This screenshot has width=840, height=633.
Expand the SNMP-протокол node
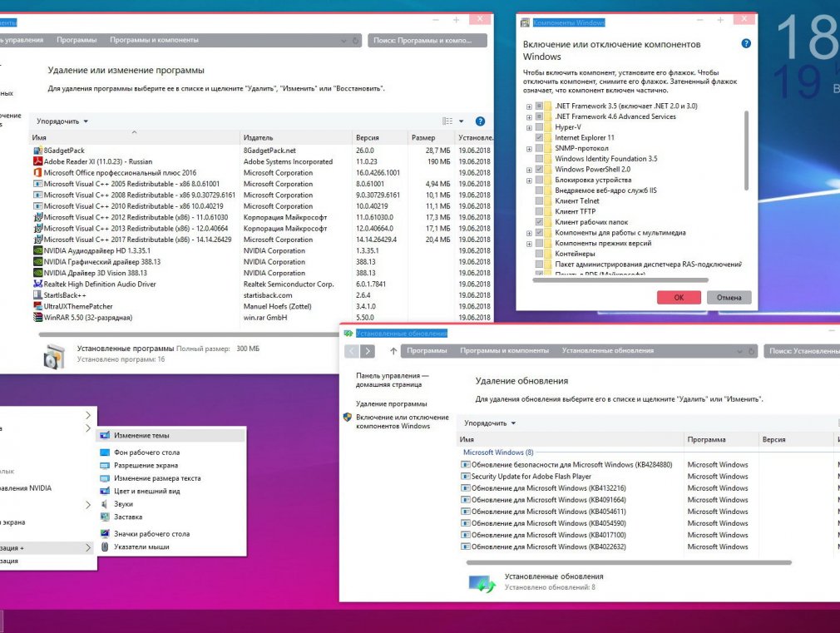point(529,148)
